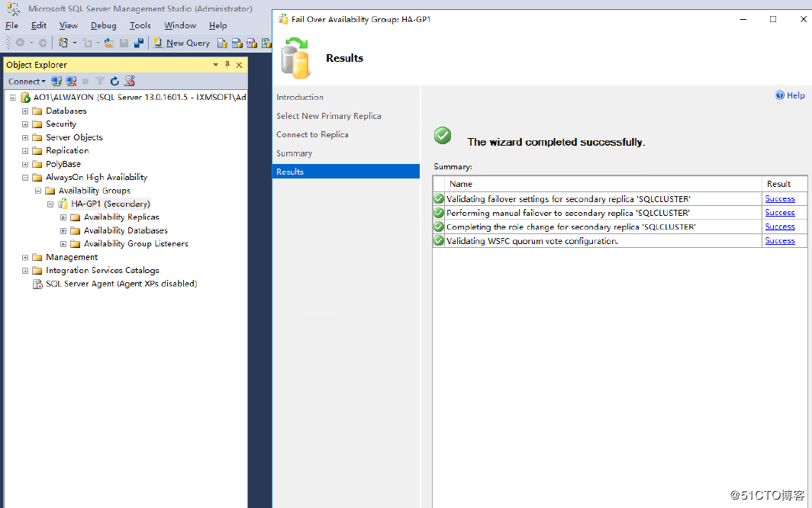Select the HA-GP1 (Secondary) tree item

click(x=111, y=204)
